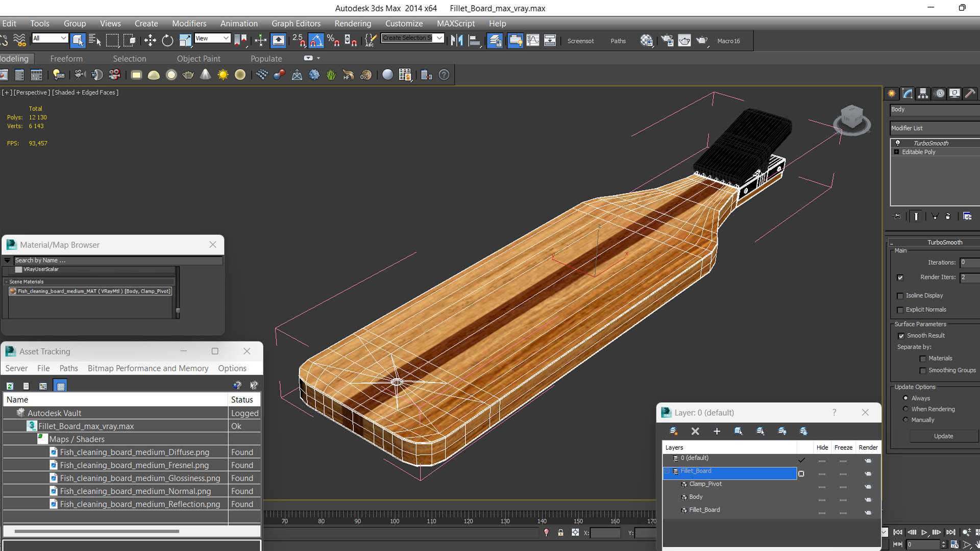980x551 pixels.
Task: Create a teapot primitive from the ribbon
Action: (x=188, y=75)
